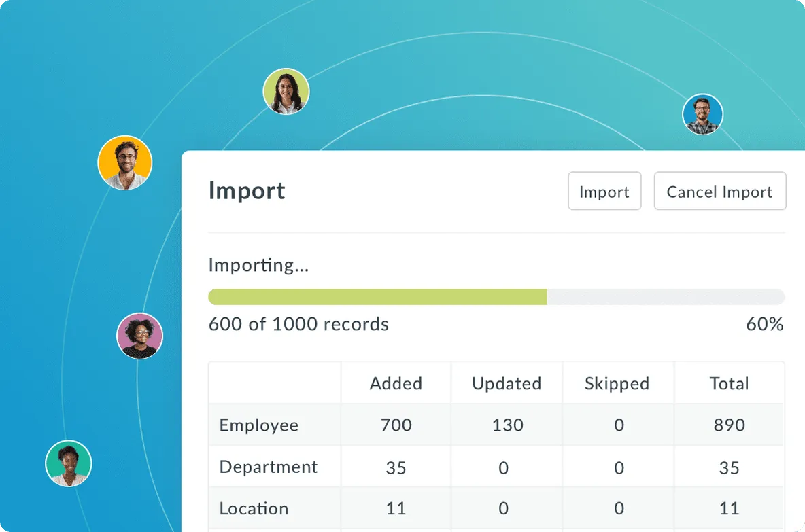
Task: Click the 600 of 1000 records text
Action: pyautogui.click(x=298, y=324)
